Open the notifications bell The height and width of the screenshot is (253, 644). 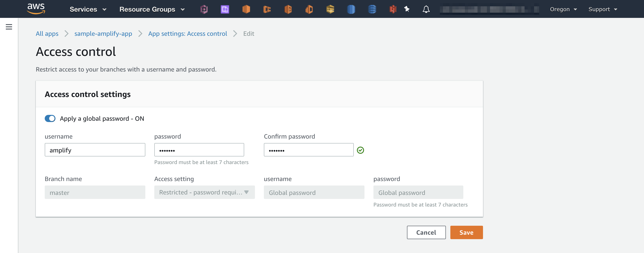[426, 9]
